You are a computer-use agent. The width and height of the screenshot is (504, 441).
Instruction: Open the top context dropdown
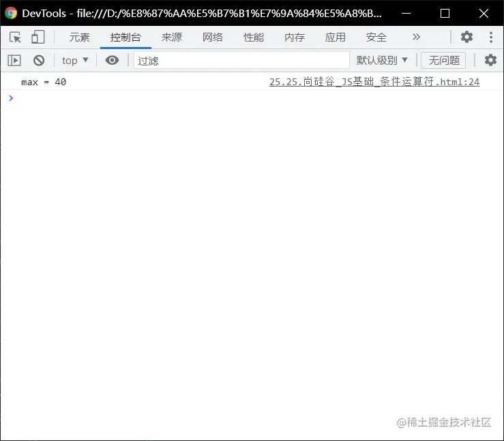click(x=75, y=61)
